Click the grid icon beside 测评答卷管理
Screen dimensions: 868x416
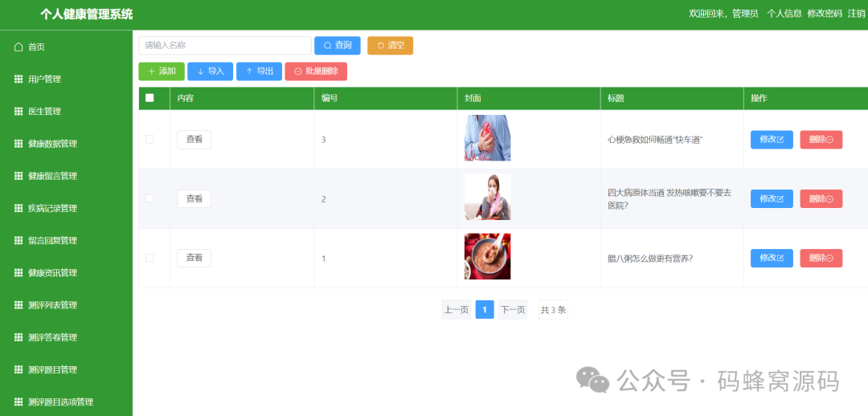(x=18, y=337)
